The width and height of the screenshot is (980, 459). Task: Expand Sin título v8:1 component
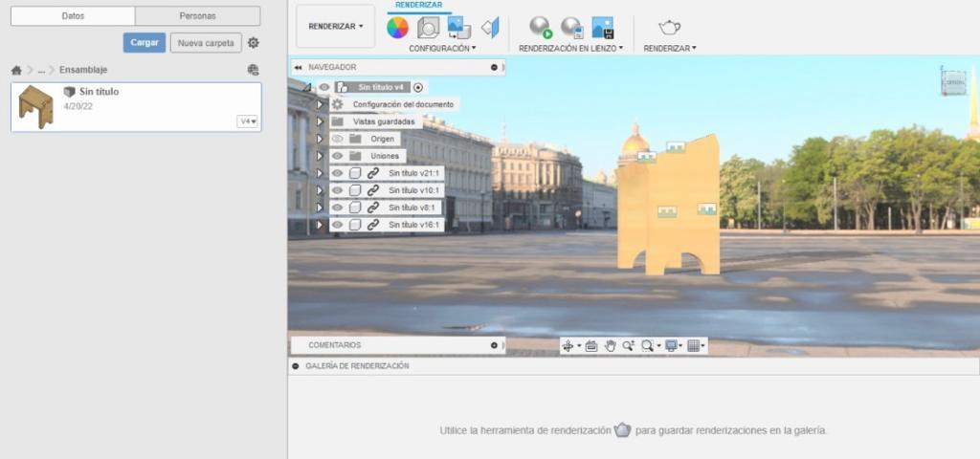320,208
